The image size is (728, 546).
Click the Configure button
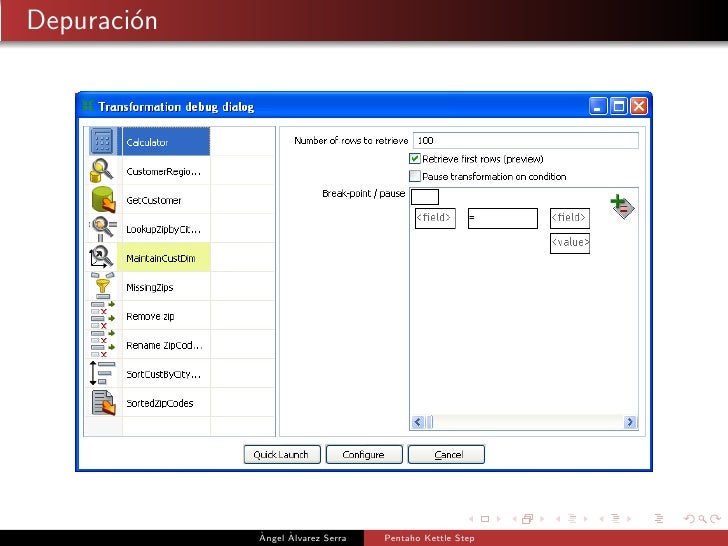(x=364, y=454)
